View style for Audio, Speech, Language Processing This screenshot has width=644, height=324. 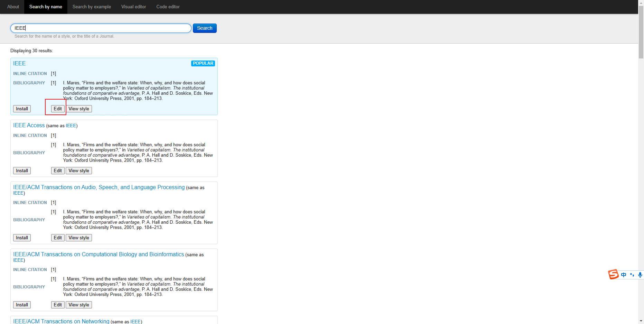[x=79, y=238]
